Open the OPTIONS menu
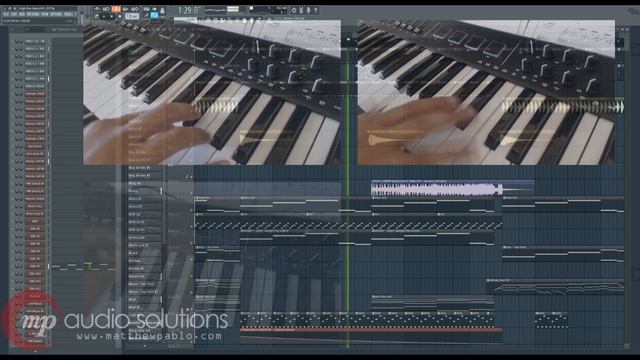This screenshot has width=640, height=360. (56, 14)
